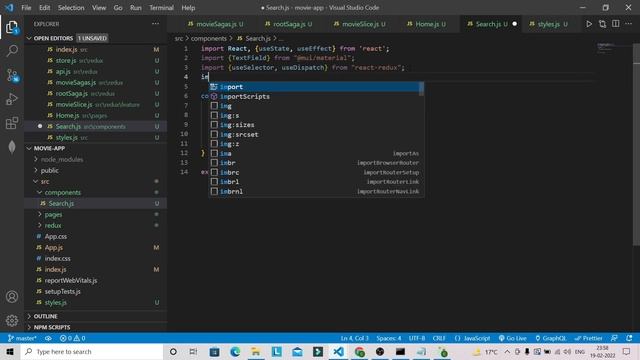Open Microsoft Edge from the taskbar

(235, 352)
